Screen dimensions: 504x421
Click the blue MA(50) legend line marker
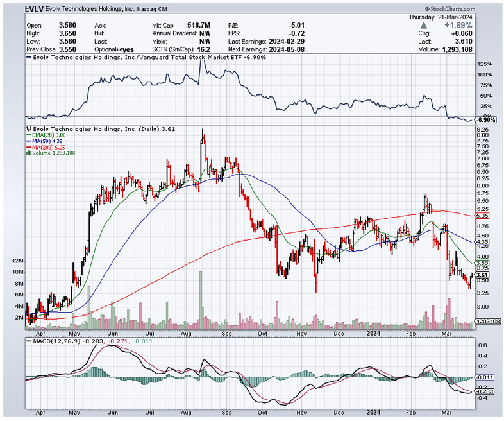tap(28, 141)
